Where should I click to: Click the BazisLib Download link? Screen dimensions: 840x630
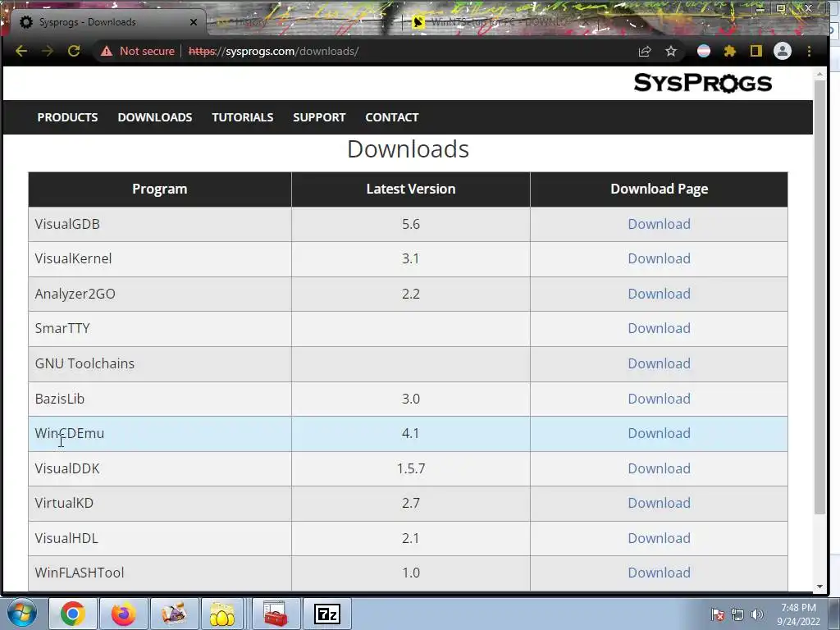(x=659, y=399)
